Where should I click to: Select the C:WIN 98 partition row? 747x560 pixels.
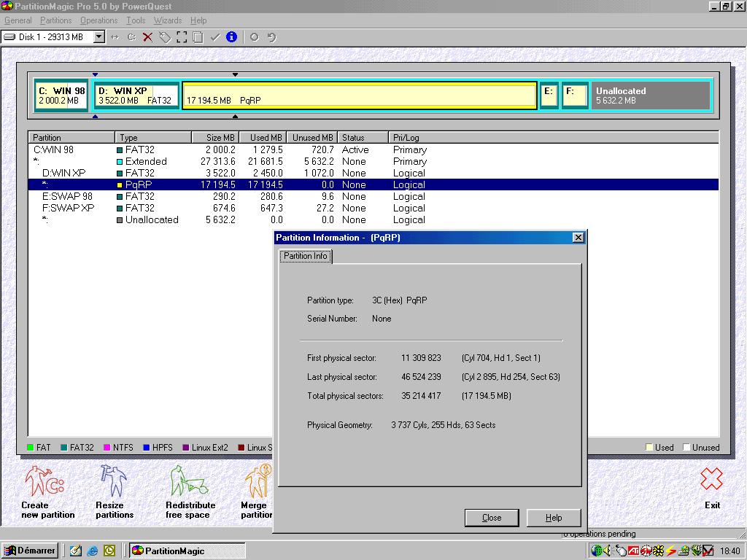coord(373,149)
